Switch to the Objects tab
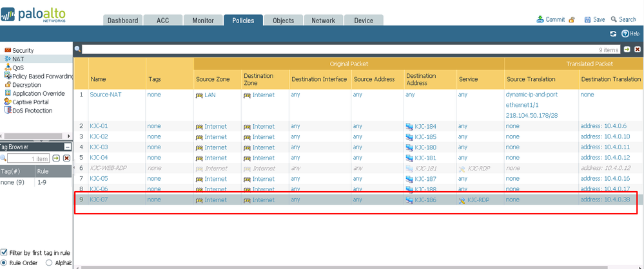Screen dimensions: 644x269 click(x=283, y=21)
